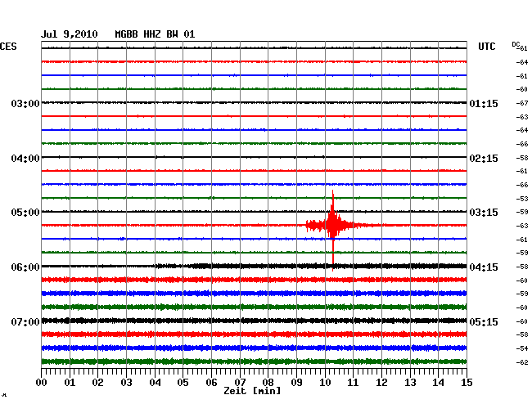Image resolution: width=532 pixels, height=404 pixels.
Task: Click minute tick label 05 on axis
Action: [183, 383]
